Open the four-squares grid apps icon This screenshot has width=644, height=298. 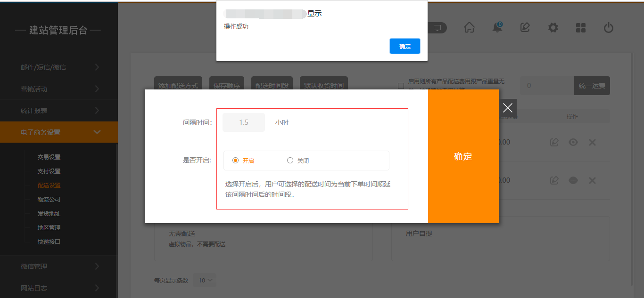click(x=581, y=28)
